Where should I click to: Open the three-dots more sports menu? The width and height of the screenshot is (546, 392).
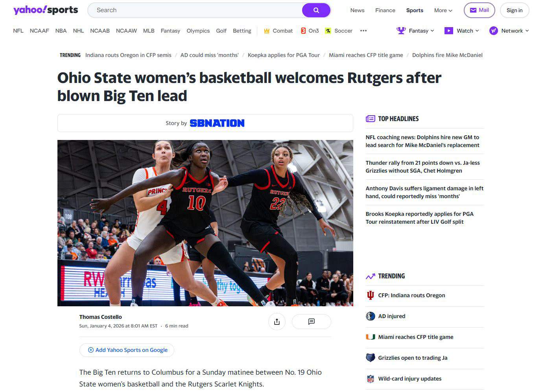tap(363, 31)
